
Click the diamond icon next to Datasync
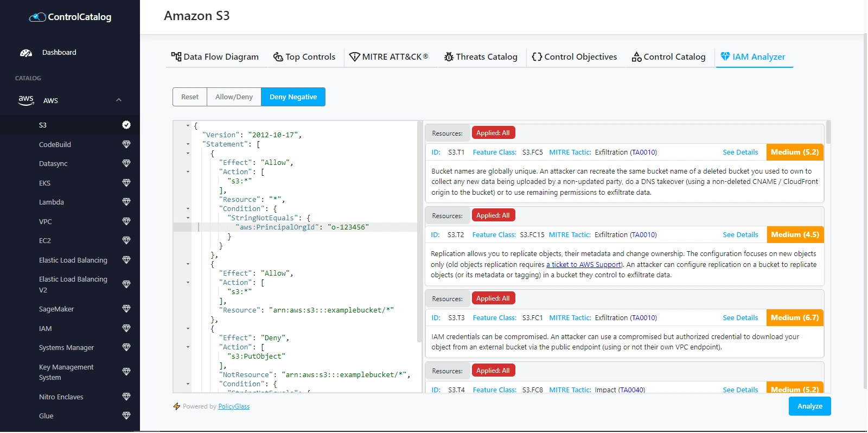click(x=126, y=163)
